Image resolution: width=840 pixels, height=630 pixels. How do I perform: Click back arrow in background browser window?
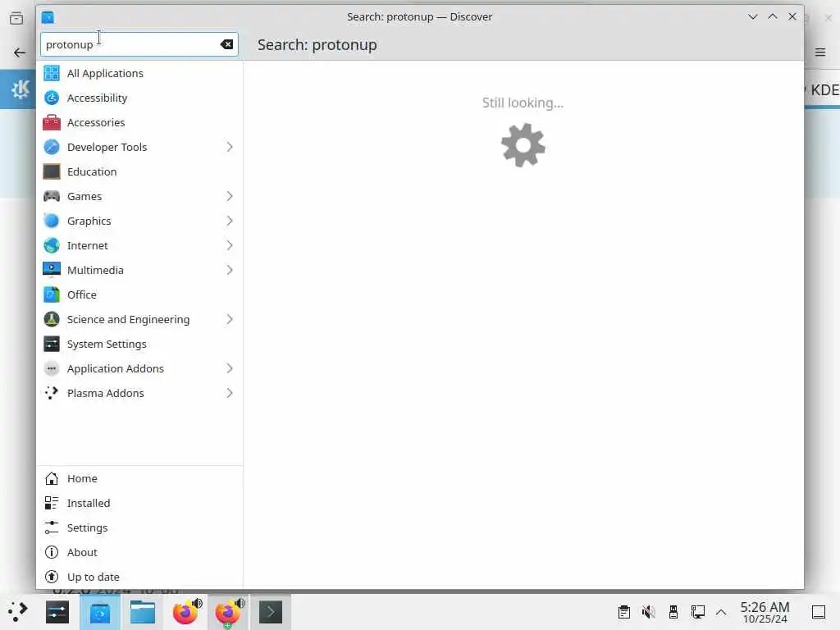[20, 52]
